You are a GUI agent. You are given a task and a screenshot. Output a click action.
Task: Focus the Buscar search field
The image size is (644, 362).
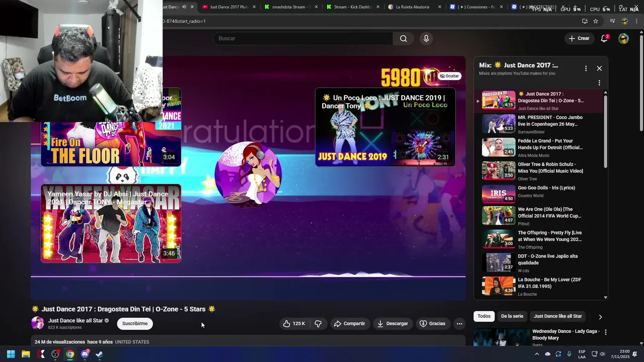303,39
